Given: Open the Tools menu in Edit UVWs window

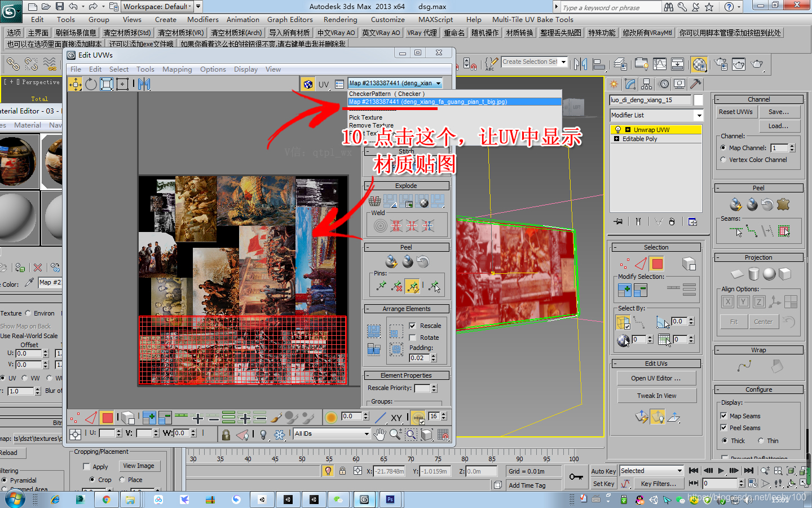Looking at the screenshot, I should [145, 69].
